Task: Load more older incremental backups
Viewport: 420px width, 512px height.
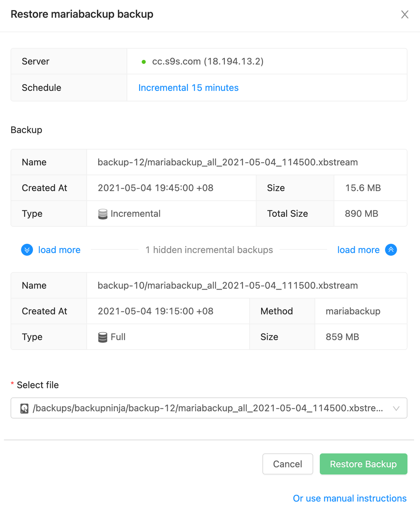Action: pyautogui.click(x=59, y=250)
